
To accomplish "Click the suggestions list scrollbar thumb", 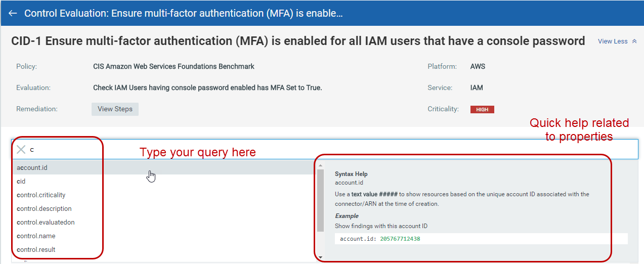I will [x=320, y=201].
